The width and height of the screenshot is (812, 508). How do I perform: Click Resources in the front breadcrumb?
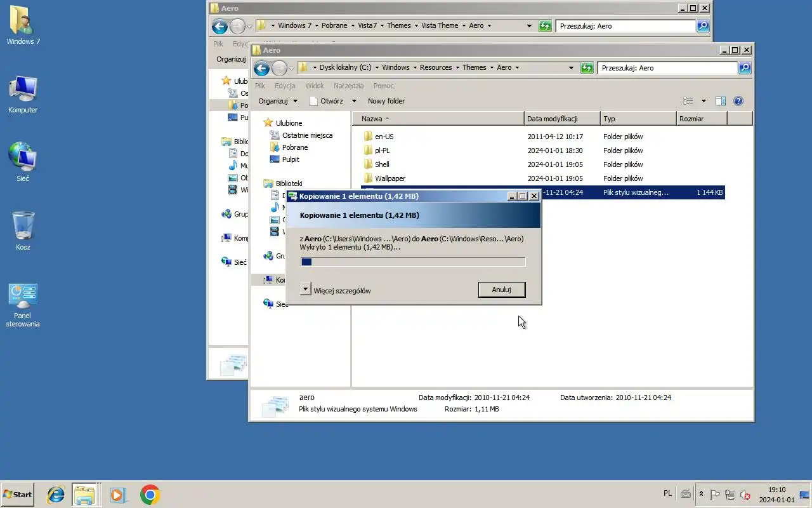pyautogui.click(x=436, y=67)
